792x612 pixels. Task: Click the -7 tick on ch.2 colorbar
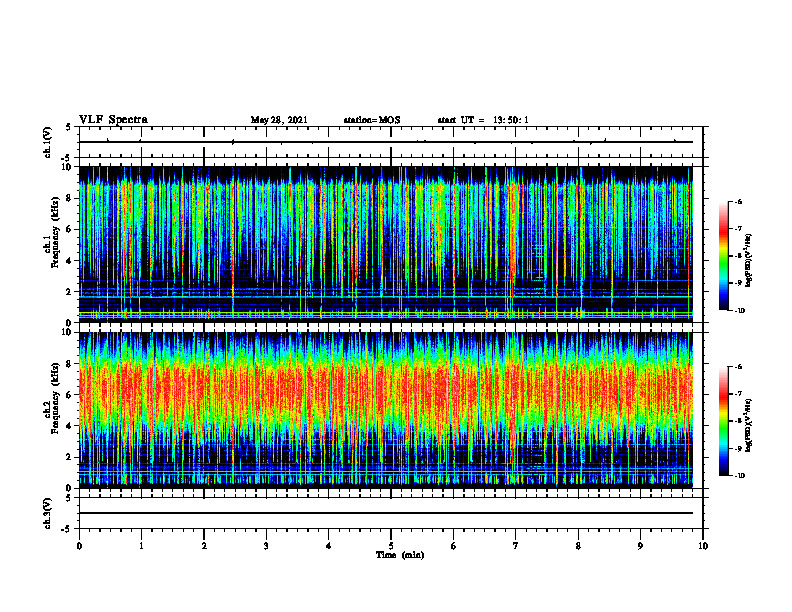pos(739,394)
